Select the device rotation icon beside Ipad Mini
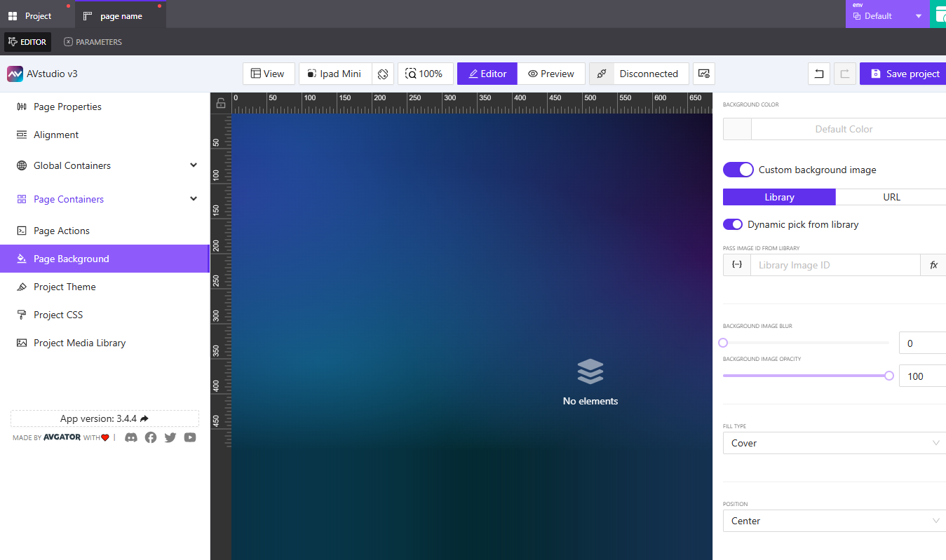The height and width of the screenshot is (560, 946). pyautogui.click(x=383, y=74)
